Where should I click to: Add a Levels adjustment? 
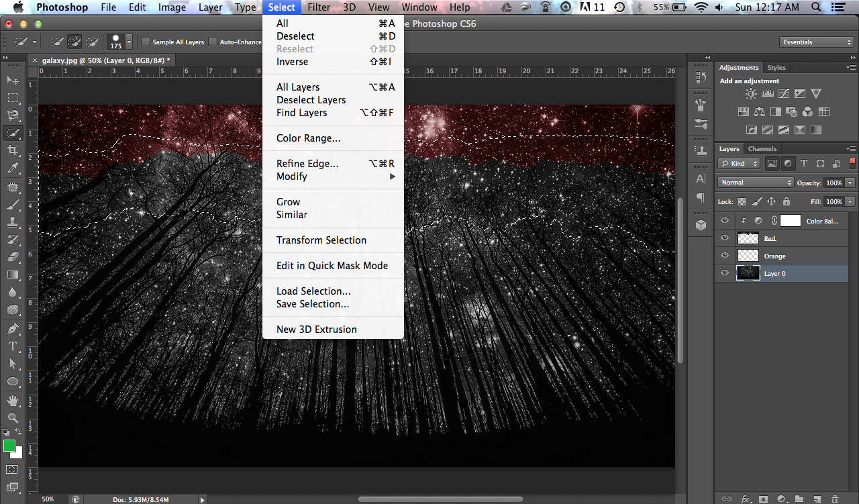click(768, 94)
